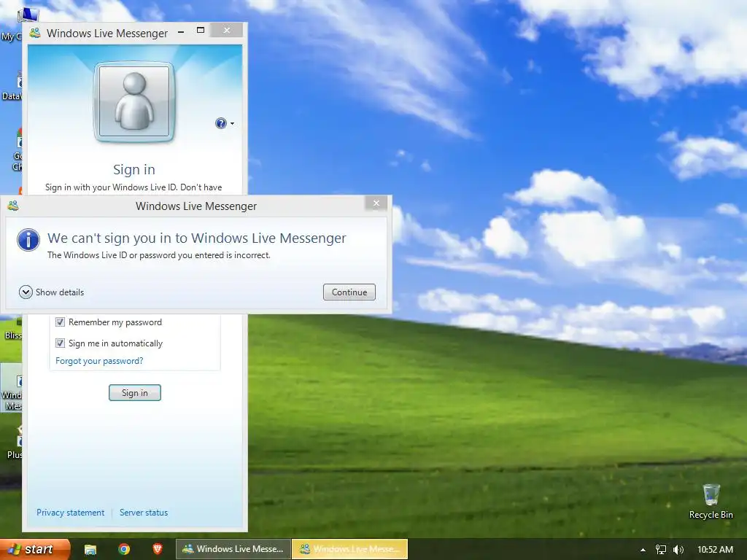Viewport: 747px width, 560px height.
Task: Click the network icon in system tray
Action: click(x=661, y=550)
